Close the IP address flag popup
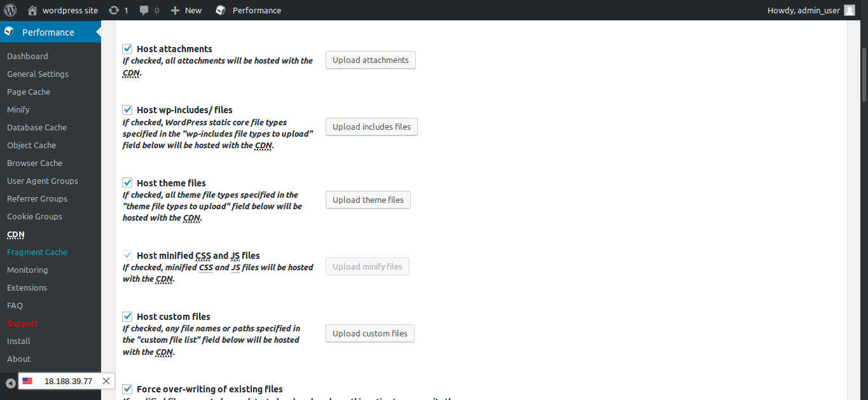This screenshot has width=868, height=400. 106,381
